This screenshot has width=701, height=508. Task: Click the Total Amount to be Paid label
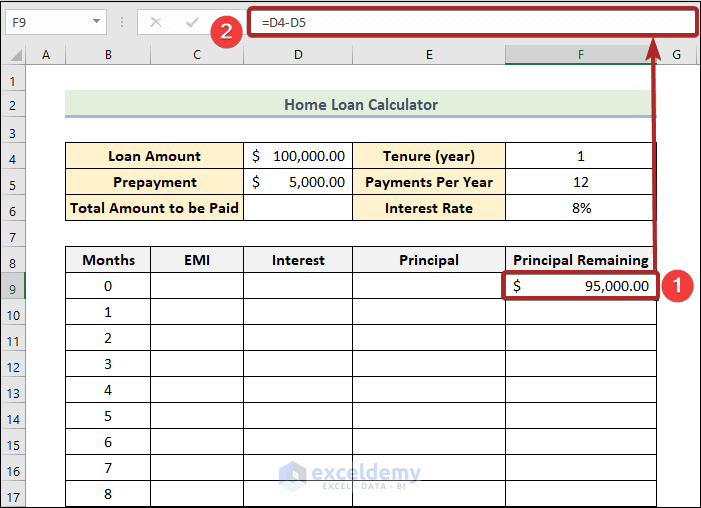(154, 208)
